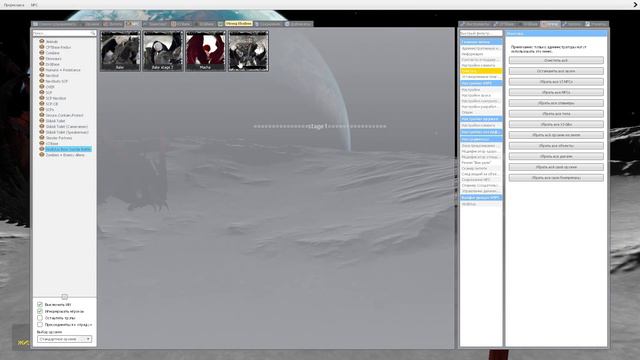Open the Стандартное оружие weapon dropdown
This screenshot has height=360, width=640.
coord(64,339)
